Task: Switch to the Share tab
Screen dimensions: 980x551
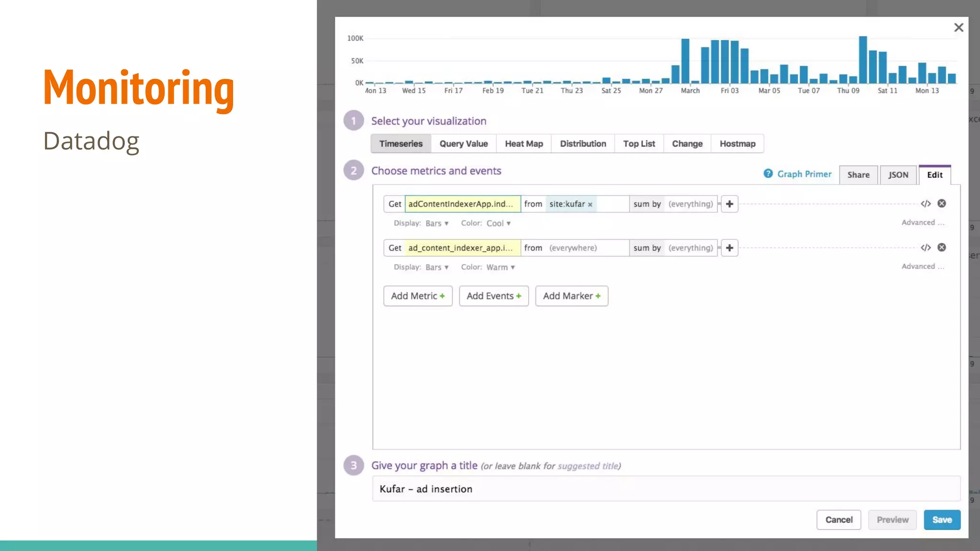Action: [x=858, y=175]
